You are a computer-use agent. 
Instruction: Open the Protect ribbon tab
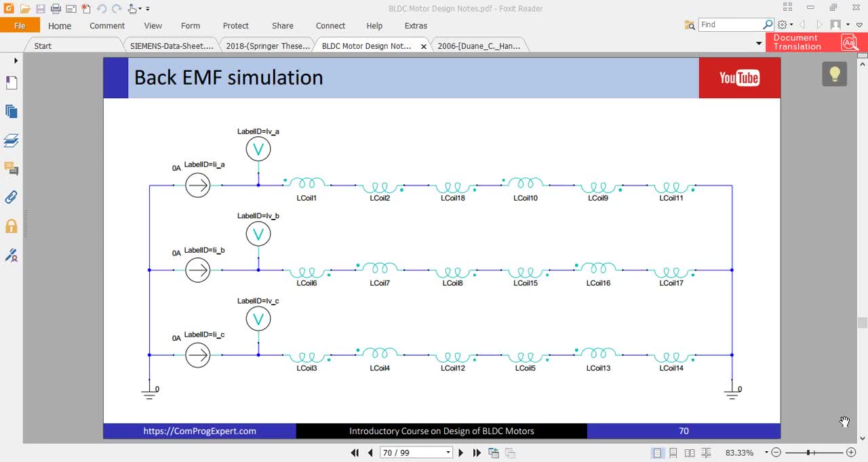click(236, 26)
